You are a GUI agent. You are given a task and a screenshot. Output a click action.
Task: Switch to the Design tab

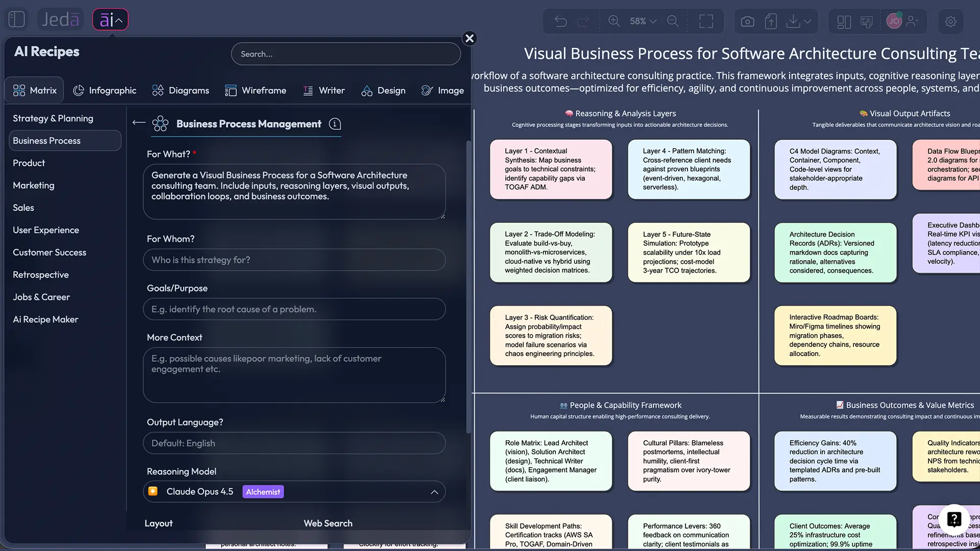383,90
